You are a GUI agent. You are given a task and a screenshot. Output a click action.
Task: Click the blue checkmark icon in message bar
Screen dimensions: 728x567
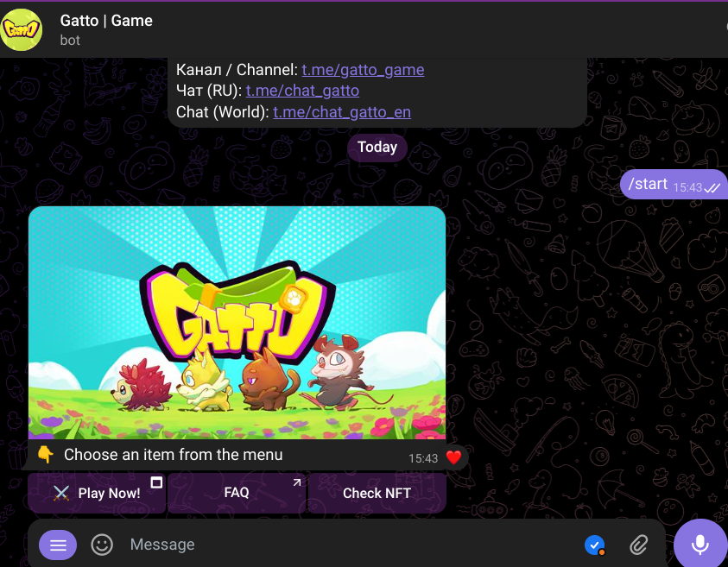pyautogui.click(x=595, y=545)
